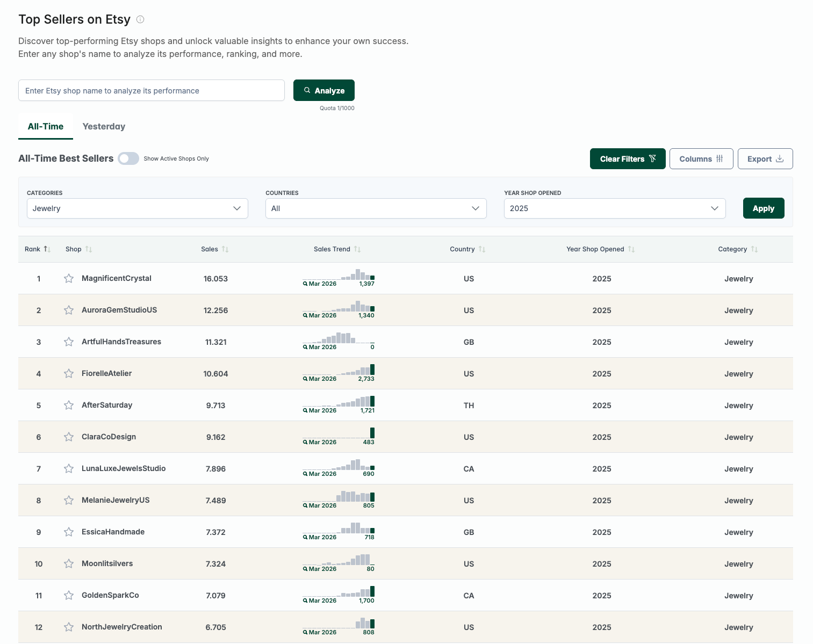Click star icon for ArtfulHandsTreasures
This screenshot has height=644, width=813.
pyautogui.click(x=69, y=342)
